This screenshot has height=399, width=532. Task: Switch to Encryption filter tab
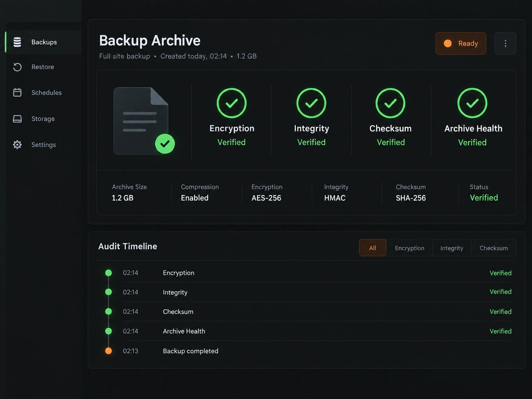(409, 248)
